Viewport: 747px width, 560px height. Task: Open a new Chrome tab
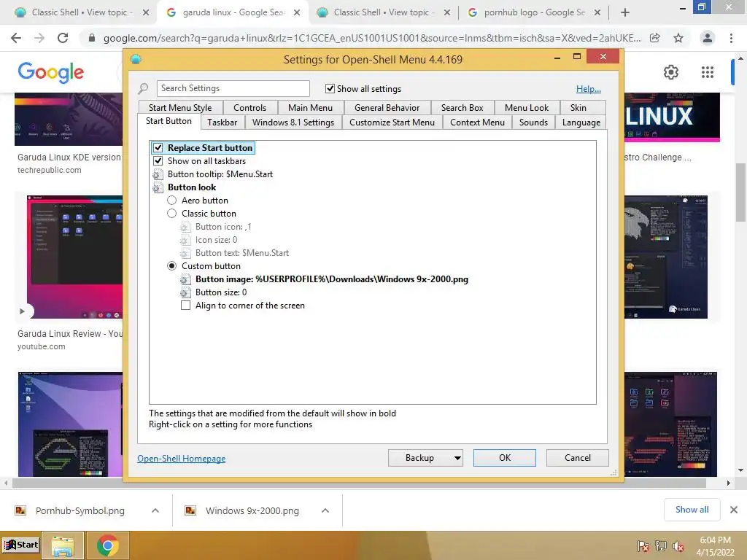pyautogui.click(x=625, y=13)
